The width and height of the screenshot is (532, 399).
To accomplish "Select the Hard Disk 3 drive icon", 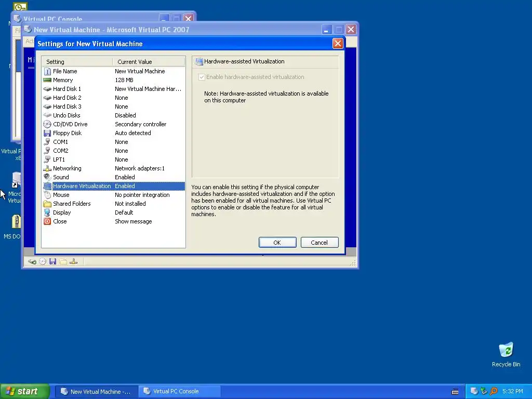I will [x=47, y=107].
